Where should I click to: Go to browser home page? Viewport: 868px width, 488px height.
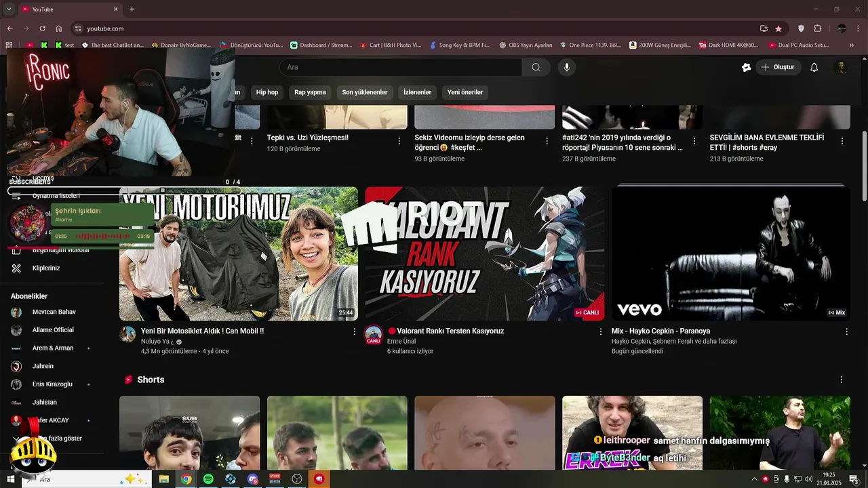(x=59, y=28)
